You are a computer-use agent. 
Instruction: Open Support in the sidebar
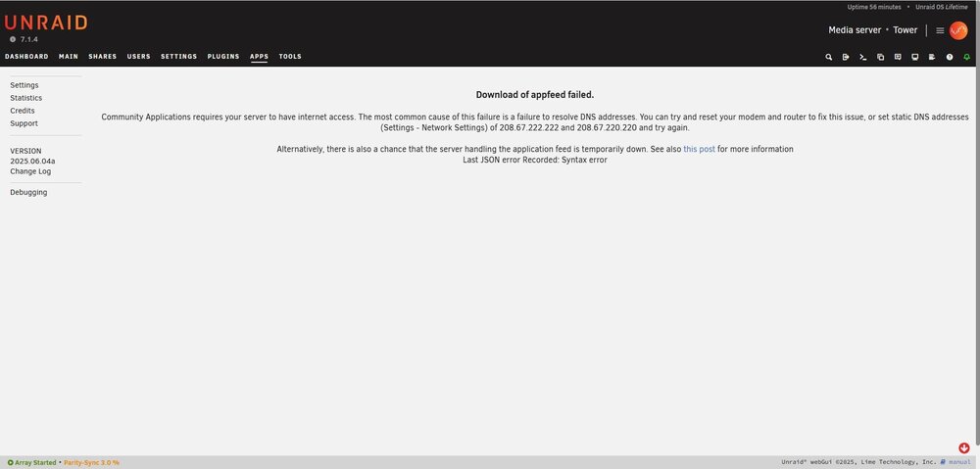24,123
